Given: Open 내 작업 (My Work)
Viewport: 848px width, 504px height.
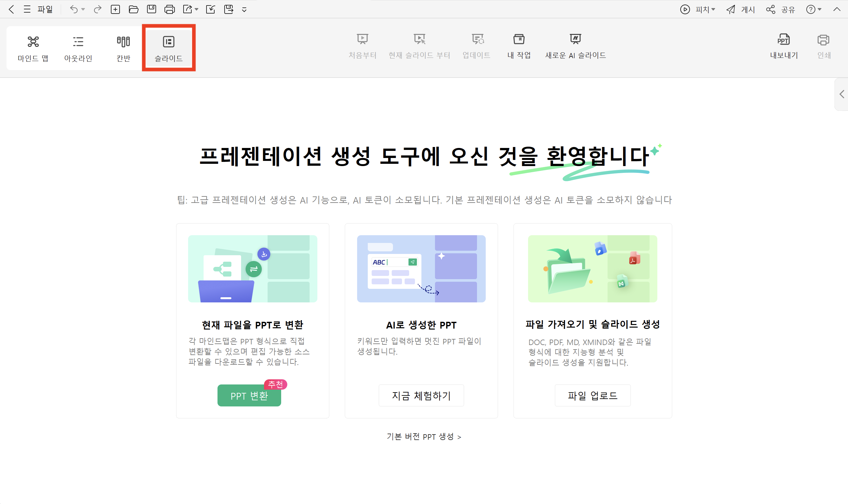Looking at the screenshot, I should click(x=519, y=46).
